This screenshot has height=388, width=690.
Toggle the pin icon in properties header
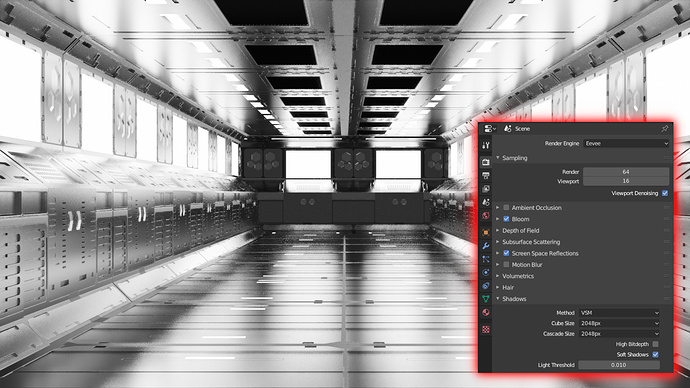(664, 128)
